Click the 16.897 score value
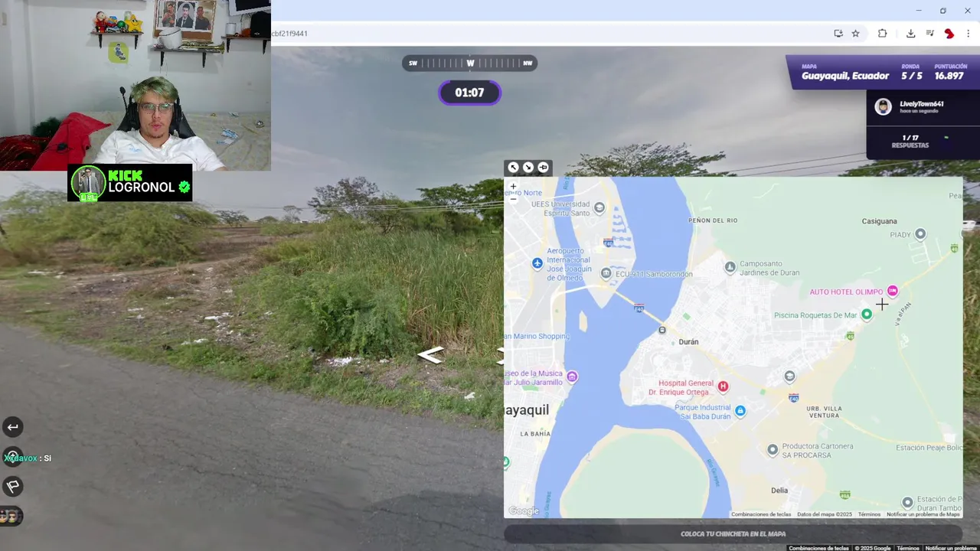980x551 pixels. coord(949,76)
